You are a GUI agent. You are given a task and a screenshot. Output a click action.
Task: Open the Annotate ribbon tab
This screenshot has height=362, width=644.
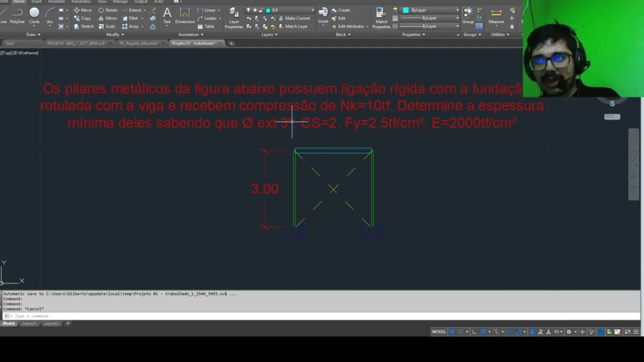click(x=56, y=2)
